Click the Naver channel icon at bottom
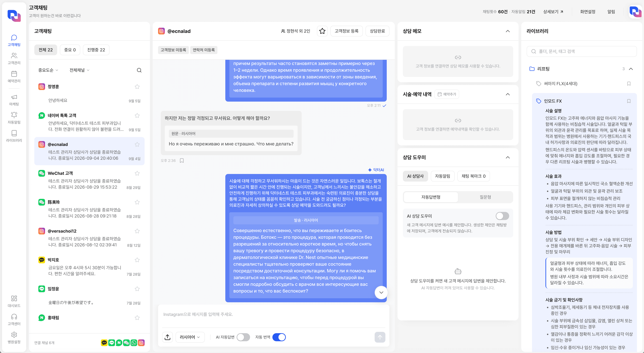Viewport: 644px width, 353px height. [x=119, y=343]
